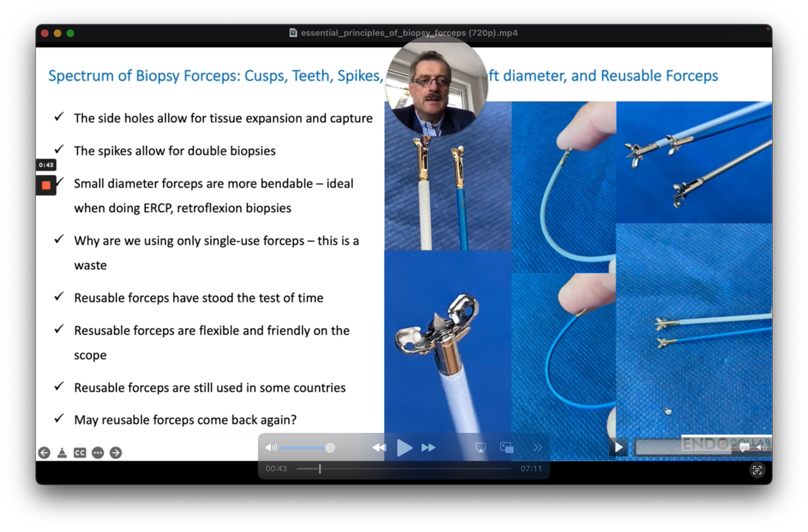Click the slide forward arrow icon
The width and height of the screenshot is (808, 532).
pos(116,453)
